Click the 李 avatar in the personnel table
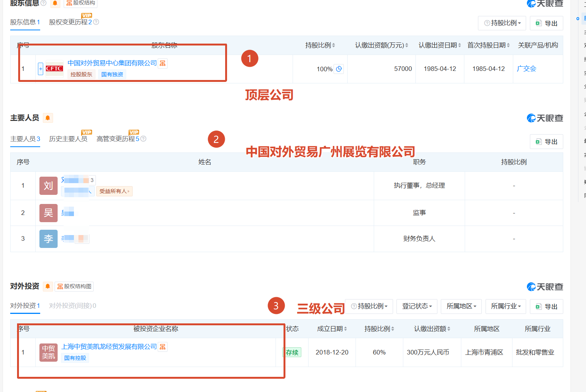Viewport: 586px width, 392px height. pos(49,239)
